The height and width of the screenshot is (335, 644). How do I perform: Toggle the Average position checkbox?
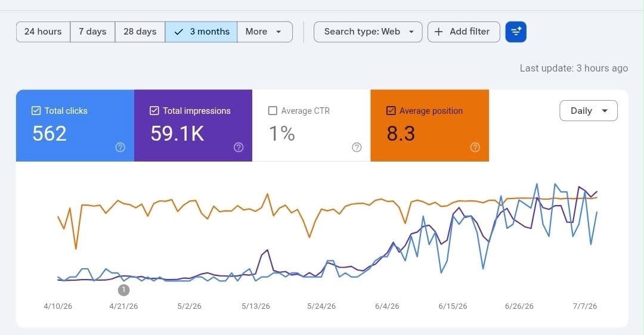tap(391, 110)
